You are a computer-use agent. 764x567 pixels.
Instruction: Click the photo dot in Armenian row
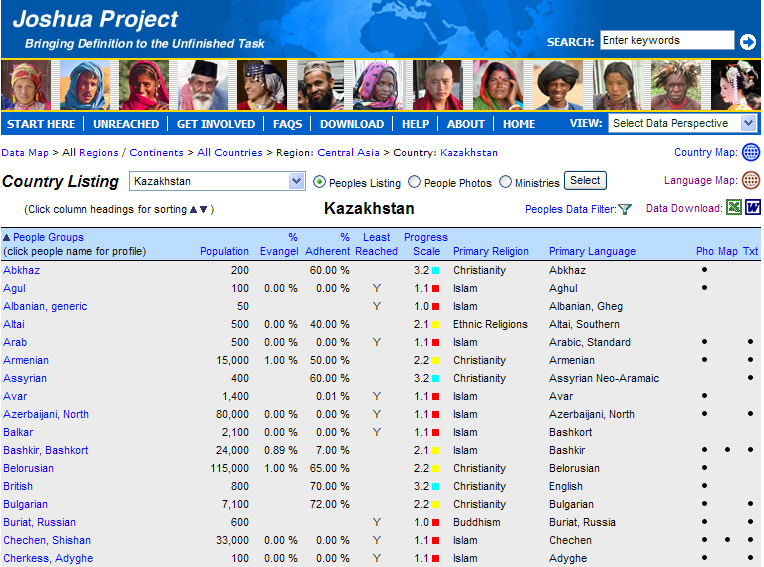704,359
